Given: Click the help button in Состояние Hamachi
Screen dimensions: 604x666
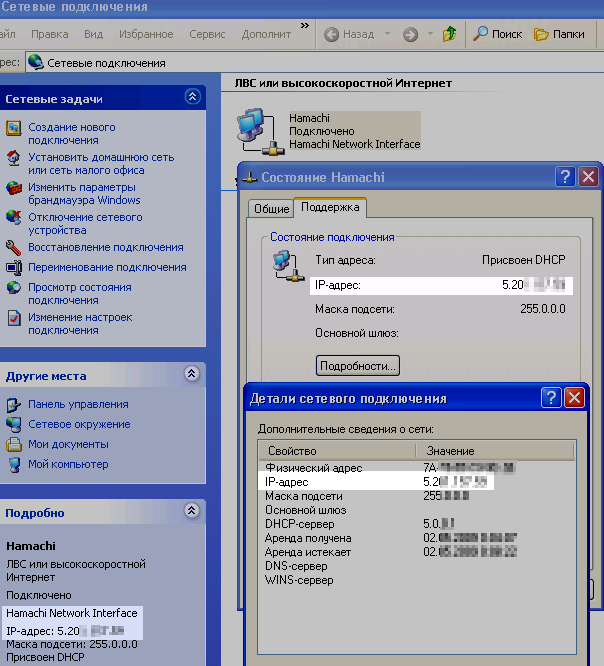Looking at the screenshot, I should pyautogui.click(x=565, y=176).
